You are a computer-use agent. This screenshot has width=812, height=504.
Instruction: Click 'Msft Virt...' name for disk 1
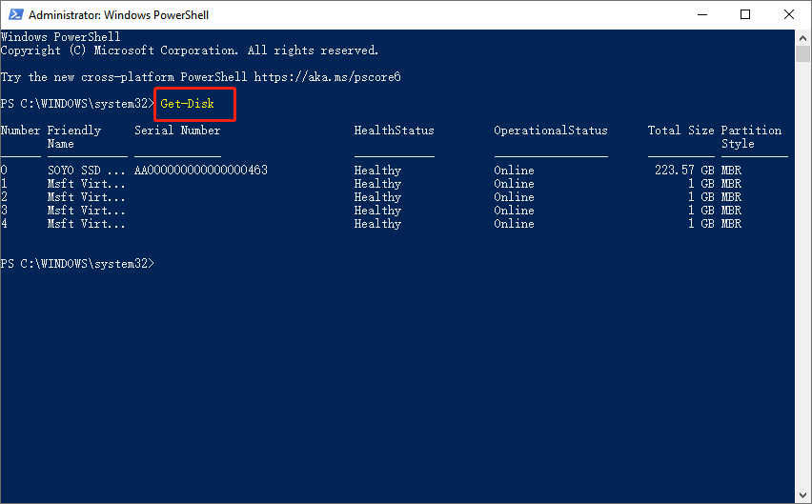[87, 184]
